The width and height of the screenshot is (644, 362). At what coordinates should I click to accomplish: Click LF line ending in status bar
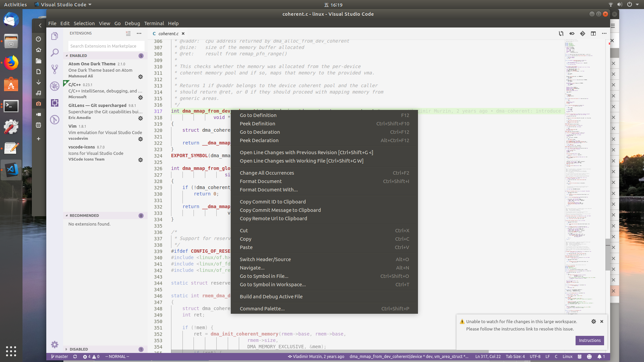[x=547, y=357]
